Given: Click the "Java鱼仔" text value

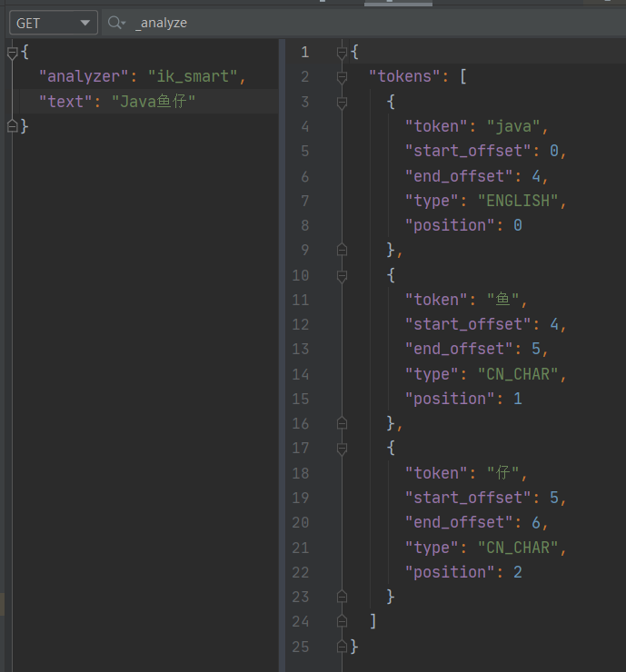Looking at the screenshot, I should pos(154,102).
